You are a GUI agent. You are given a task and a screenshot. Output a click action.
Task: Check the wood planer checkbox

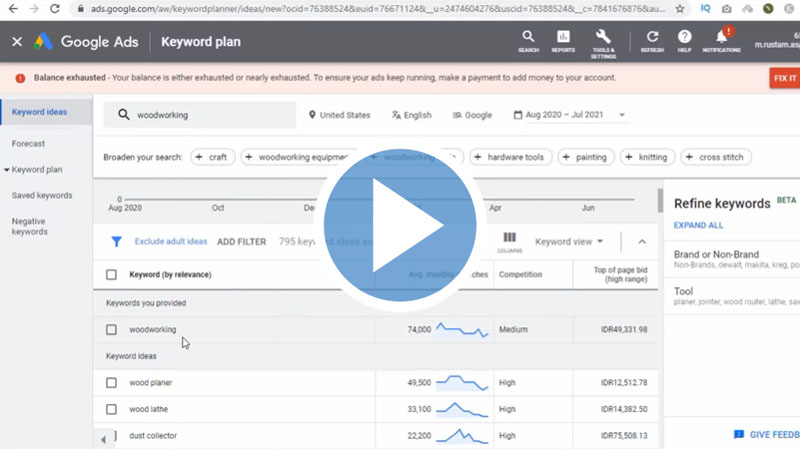point(111,383)
